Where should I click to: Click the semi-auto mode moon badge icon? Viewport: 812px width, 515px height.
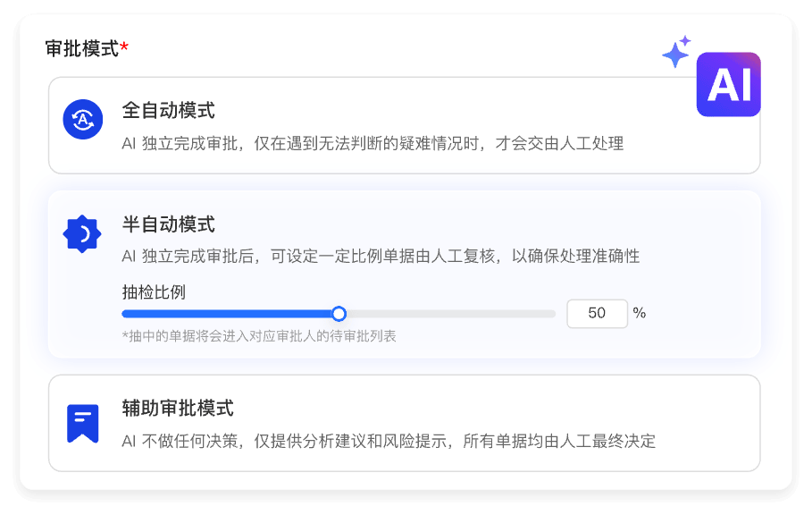[82, 234]
